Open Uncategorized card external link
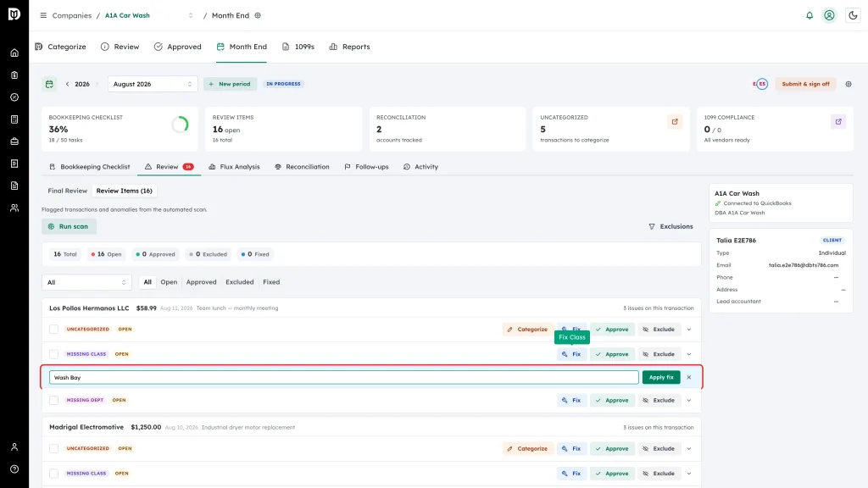Image resolution: width=868 pixels, height=488 pixels. (675, 122)
